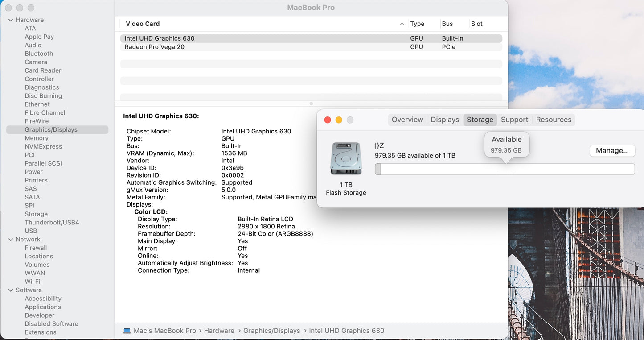Viewport: 644px width, 340px height.
Task: Click the Manage... button
Action: coord(612,151)
